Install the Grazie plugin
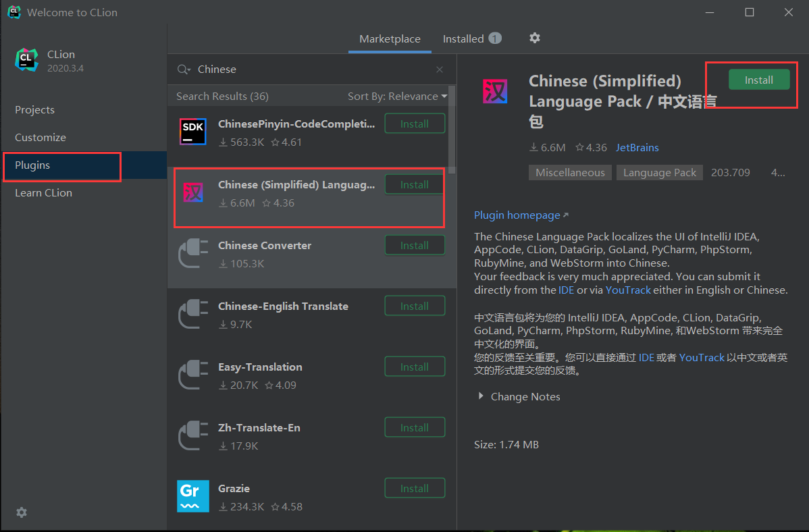Screen dimensions: 809x532 (x=415, y=488)
